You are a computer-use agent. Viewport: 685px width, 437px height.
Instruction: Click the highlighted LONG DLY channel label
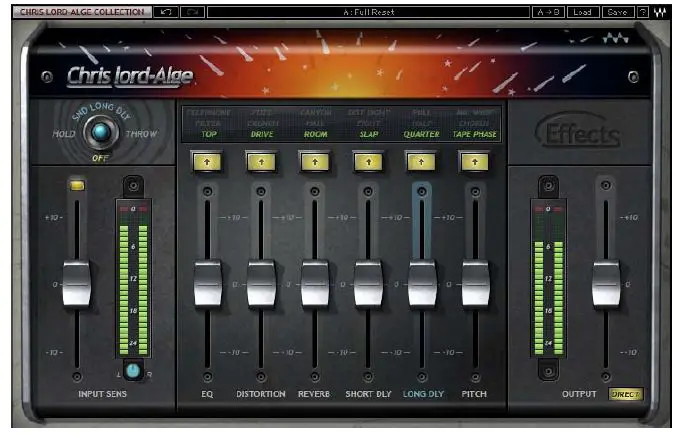(423, 394)
